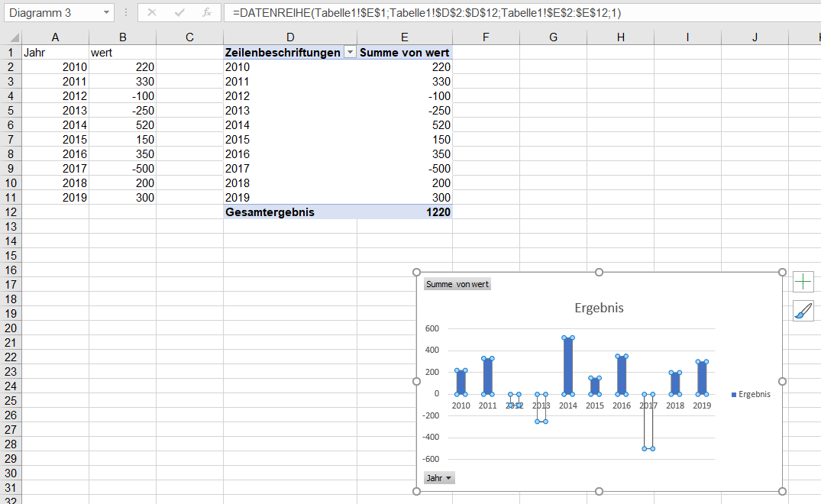Click pivot header Summe von wert
The width and height of the screenshot is (821, 504).
tap(404, 53)
